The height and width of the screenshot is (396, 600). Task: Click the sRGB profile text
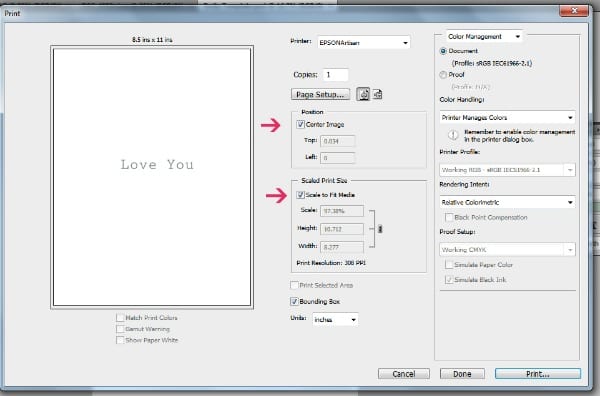pos(492,63)
